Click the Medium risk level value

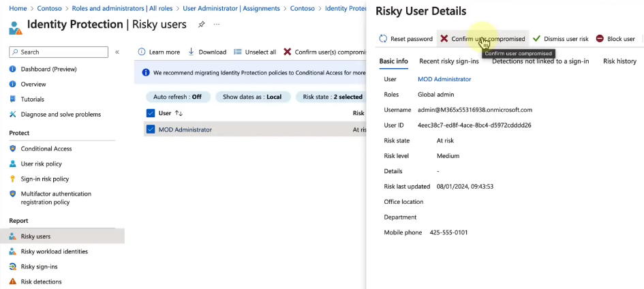click(x=448, y=156)
